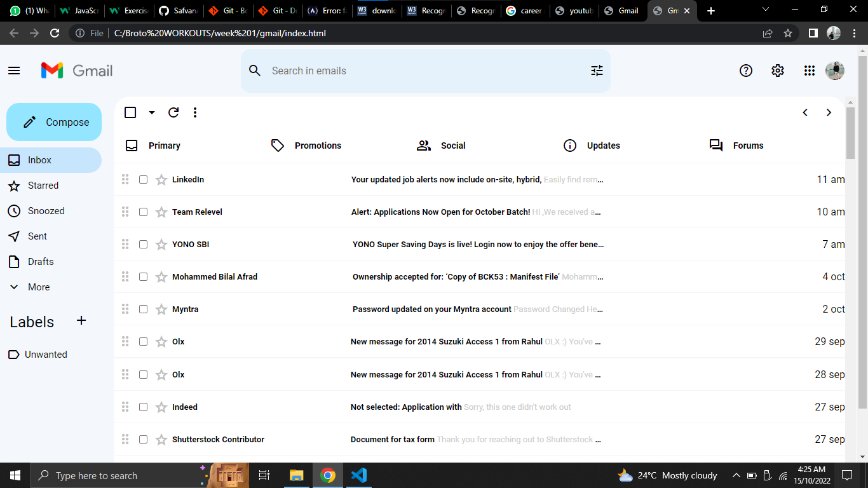Click the Compose button
The image size is (868, 488).
click(54, 122)
